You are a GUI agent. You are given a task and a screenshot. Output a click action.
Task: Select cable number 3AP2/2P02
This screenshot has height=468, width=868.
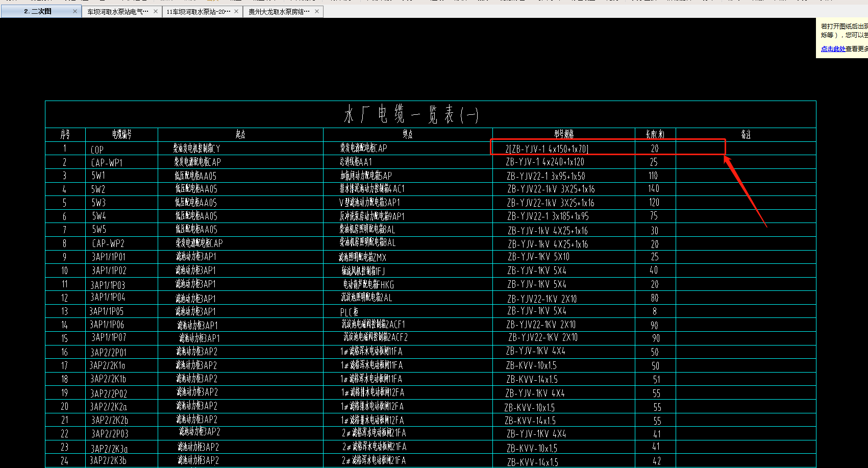tap(109, 393)
